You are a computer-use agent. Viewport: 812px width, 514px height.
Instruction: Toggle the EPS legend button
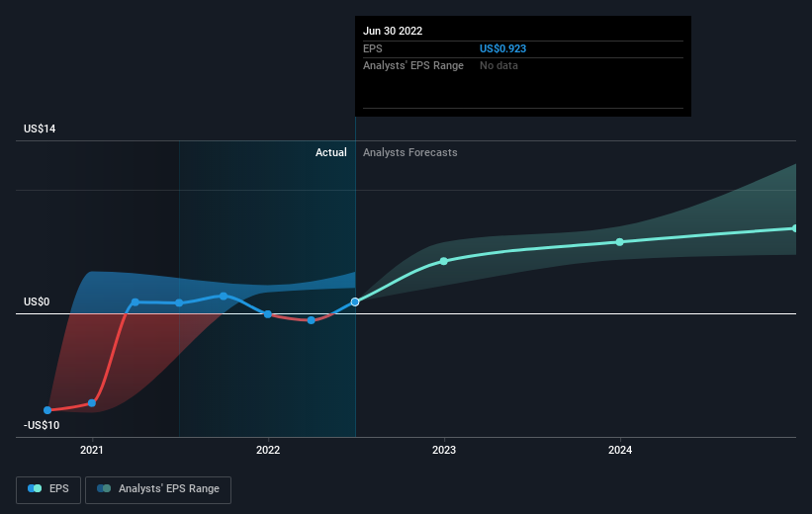click(48, 489)
